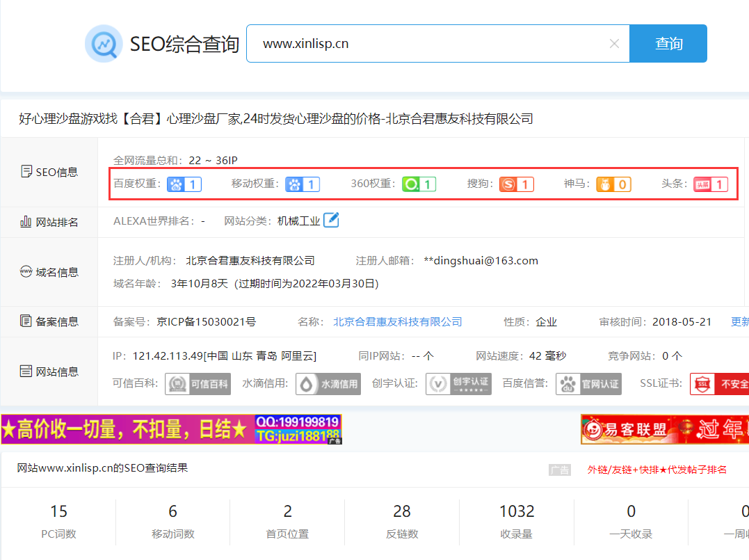Image resolution: width=749 pixels, height=560 pixels.
Task: Open the 可信百科 badge
Action: pos(198,384)
